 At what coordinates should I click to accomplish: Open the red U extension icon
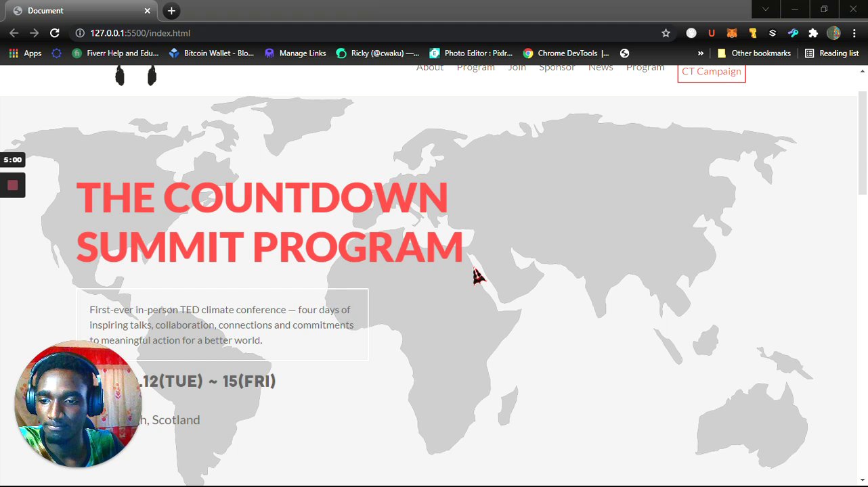712,33
